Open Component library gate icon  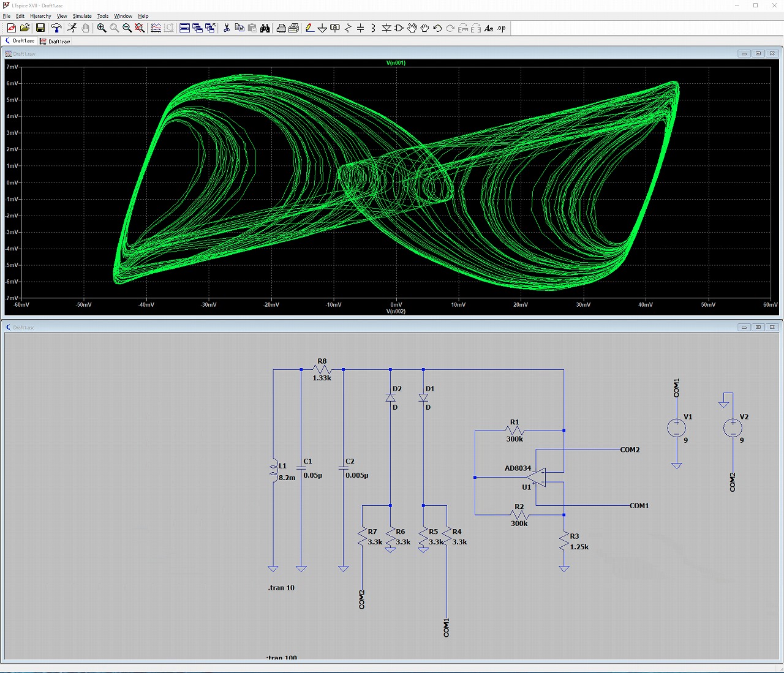[x=399, y=28]
